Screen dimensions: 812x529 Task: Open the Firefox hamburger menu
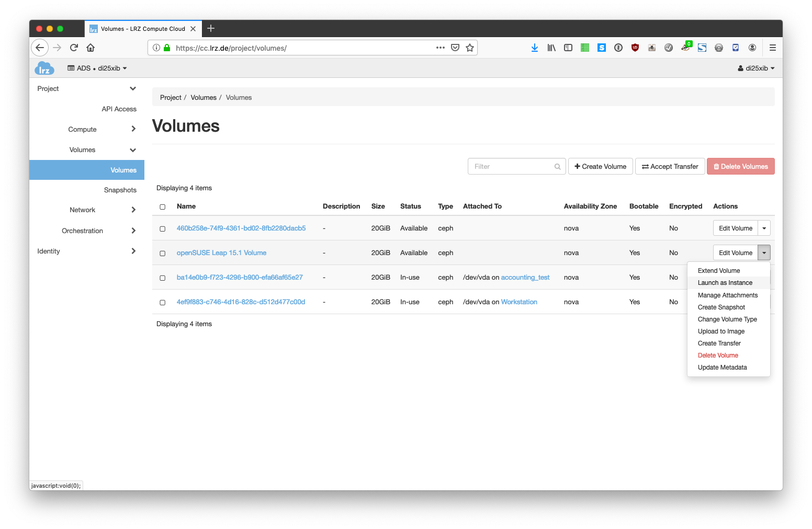[x=772, y=48]
